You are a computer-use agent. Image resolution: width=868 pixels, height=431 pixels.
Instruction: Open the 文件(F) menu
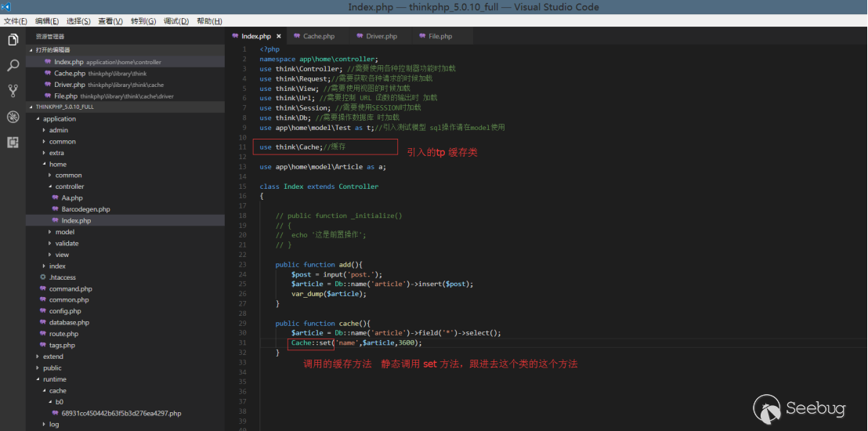16,21
